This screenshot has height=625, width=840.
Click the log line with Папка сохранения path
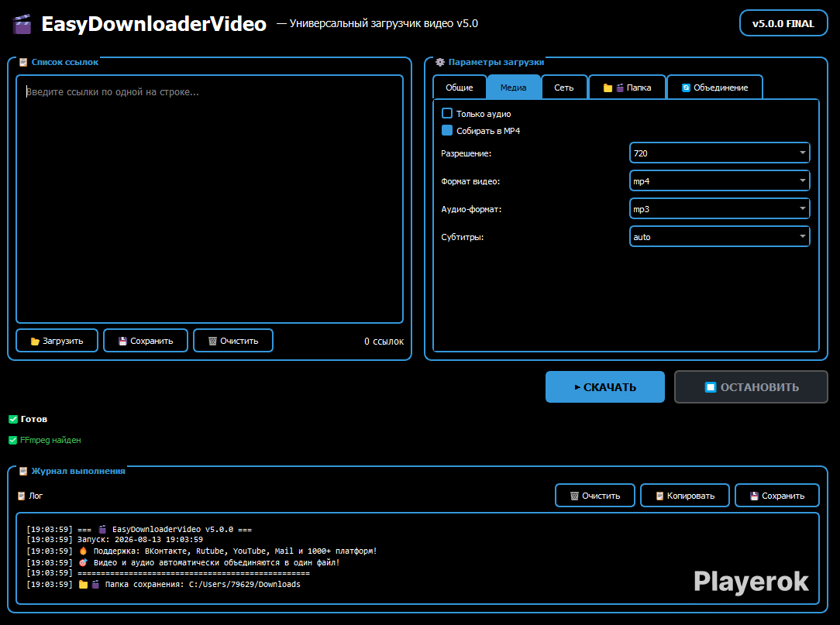pyautogui.click(x=164, y=584)
